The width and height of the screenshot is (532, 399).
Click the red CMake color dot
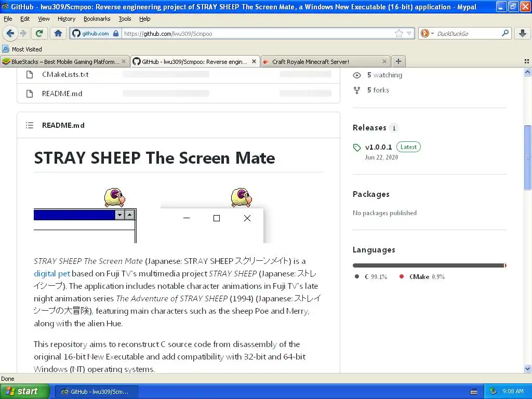(x=402, y=276)
